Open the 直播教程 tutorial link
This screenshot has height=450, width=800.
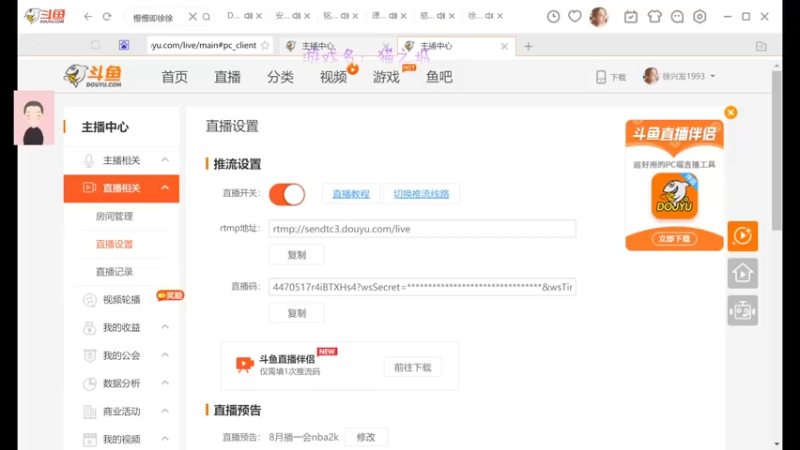point(351,194)
